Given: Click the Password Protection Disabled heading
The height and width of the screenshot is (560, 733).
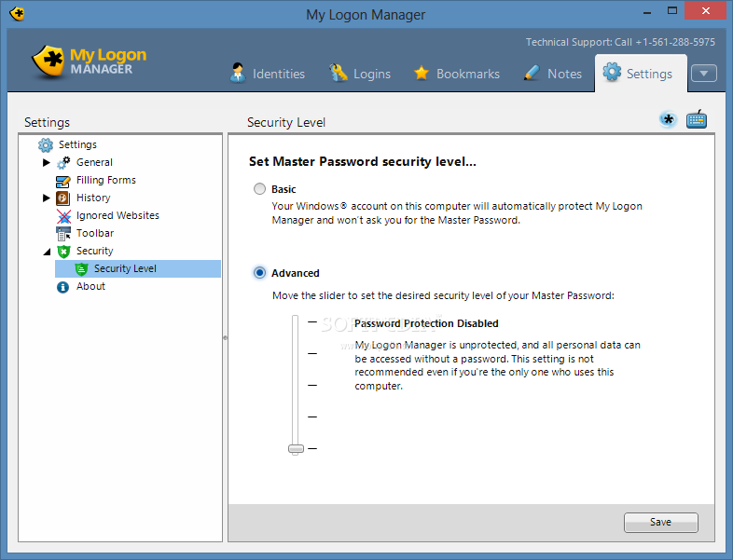Looking at the screenshot, I should pyautogui.click(x=426, y=323).
